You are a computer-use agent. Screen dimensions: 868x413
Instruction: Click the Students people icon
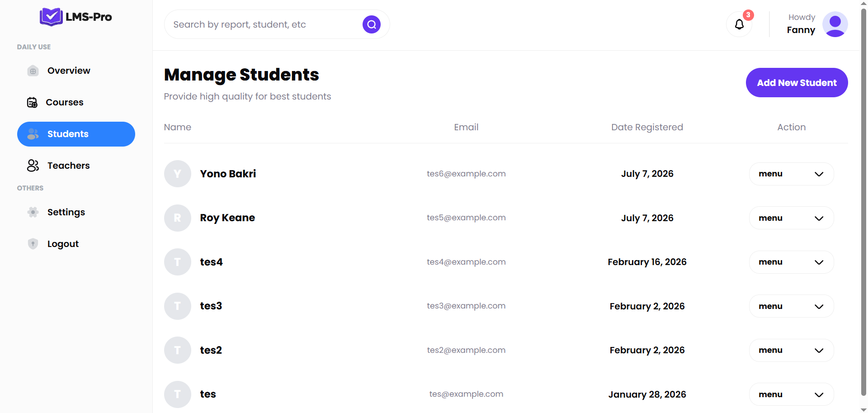pyautogui.click(x=33, y=134)
